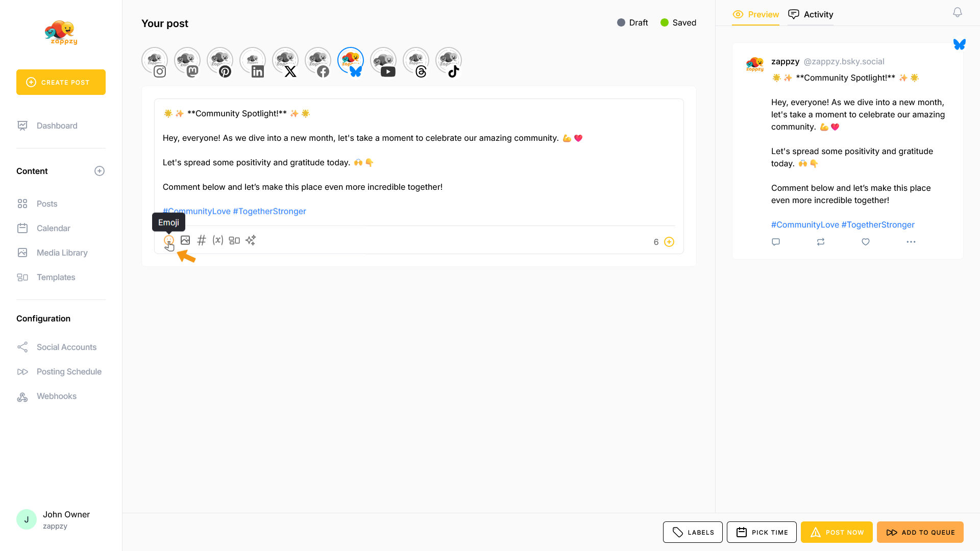Click the AI sparkle assistant icon
Screen dimensions: 980x551
(251, 240)
